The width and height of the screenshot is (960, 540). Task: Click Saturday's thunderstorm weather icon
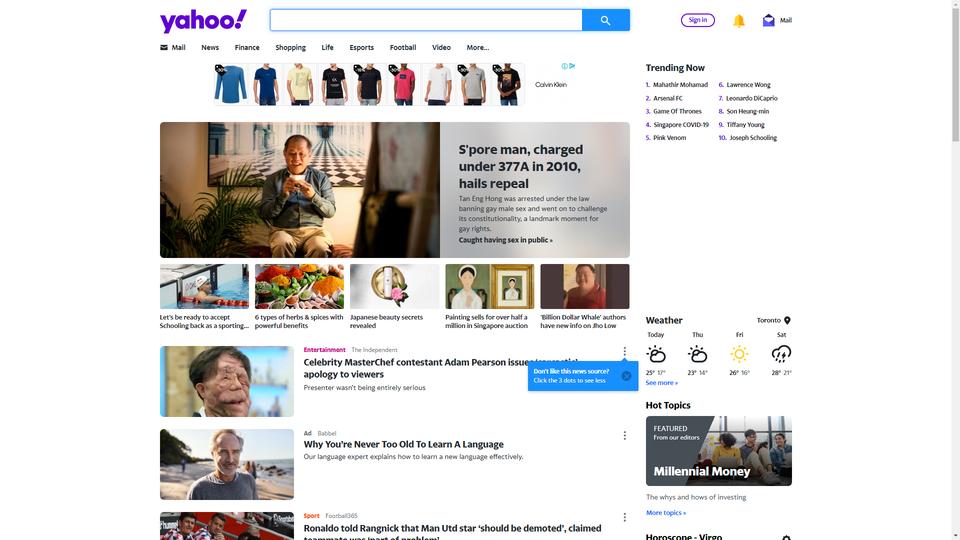point(781,354)
